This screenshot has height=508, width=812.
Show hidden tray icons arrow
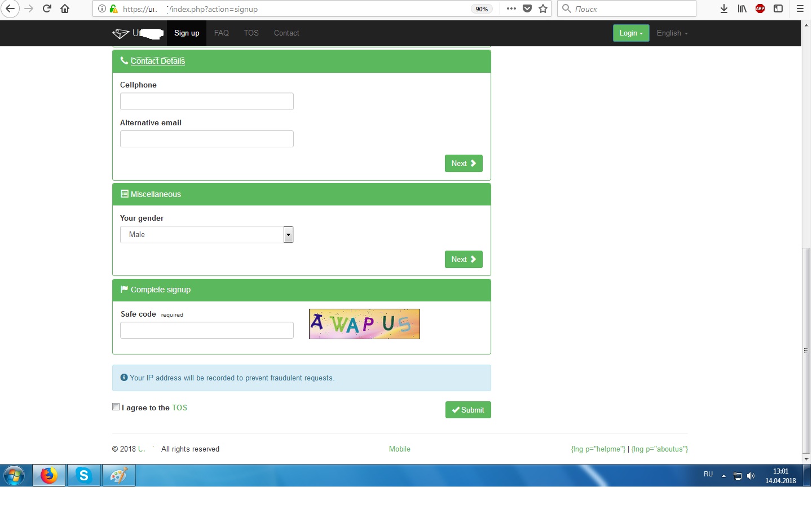[723, 476]
